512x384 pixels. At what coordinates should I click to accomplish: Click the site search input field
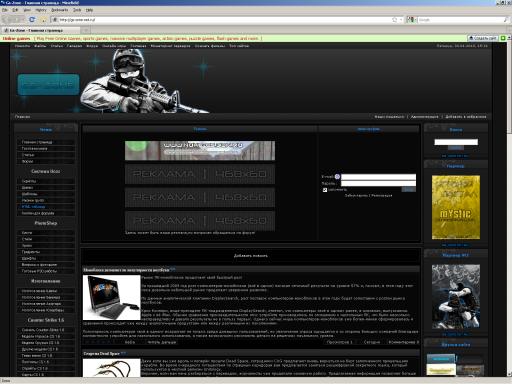[456, 142]
